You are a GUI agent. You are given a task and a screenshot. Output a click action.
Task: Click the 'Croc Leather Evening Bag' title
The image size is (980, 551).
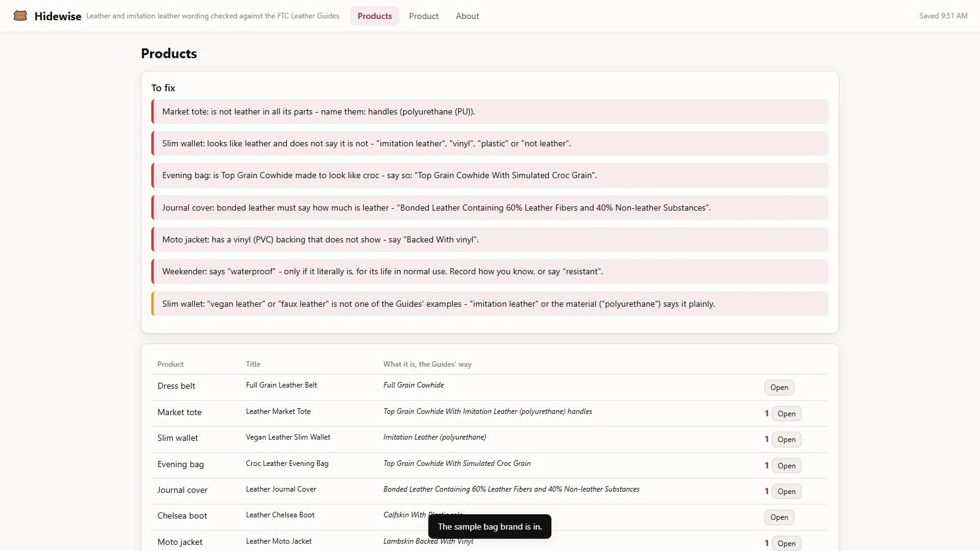pyautogui.click(x=287, y=463)
